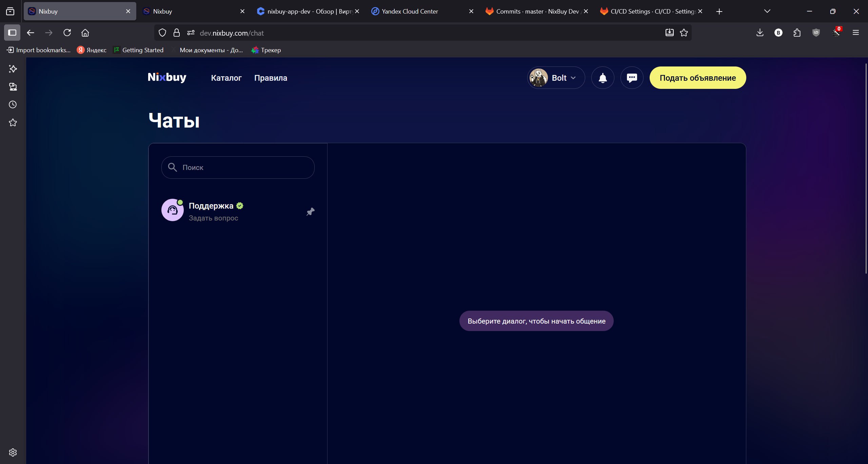Focus the Поиск chat search field

click(x=238, y=167)
